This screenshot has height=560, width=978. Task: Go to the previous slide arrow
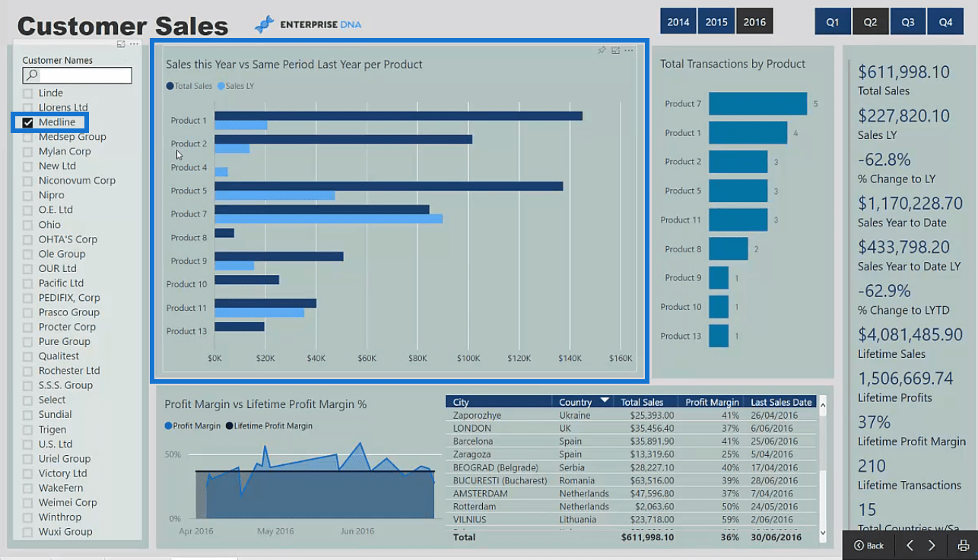click(910, 546)
